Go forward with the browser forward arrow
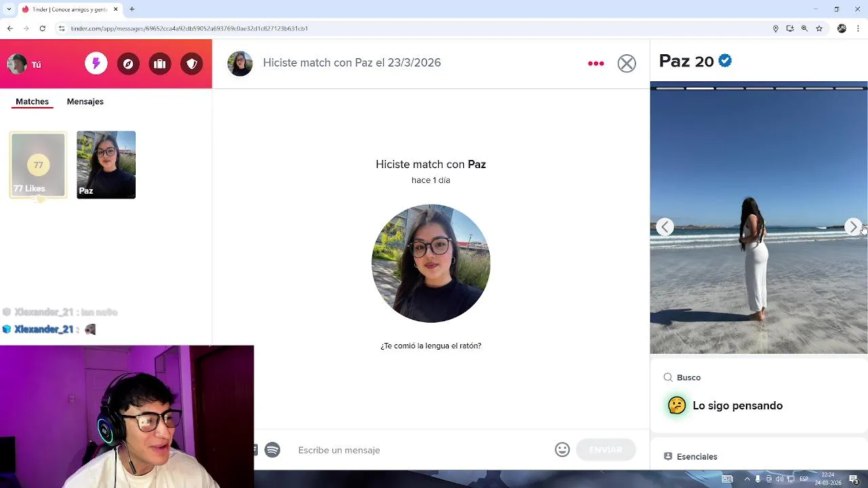The width and height of the screenshot is (868, 488). (x=26, y=28)
